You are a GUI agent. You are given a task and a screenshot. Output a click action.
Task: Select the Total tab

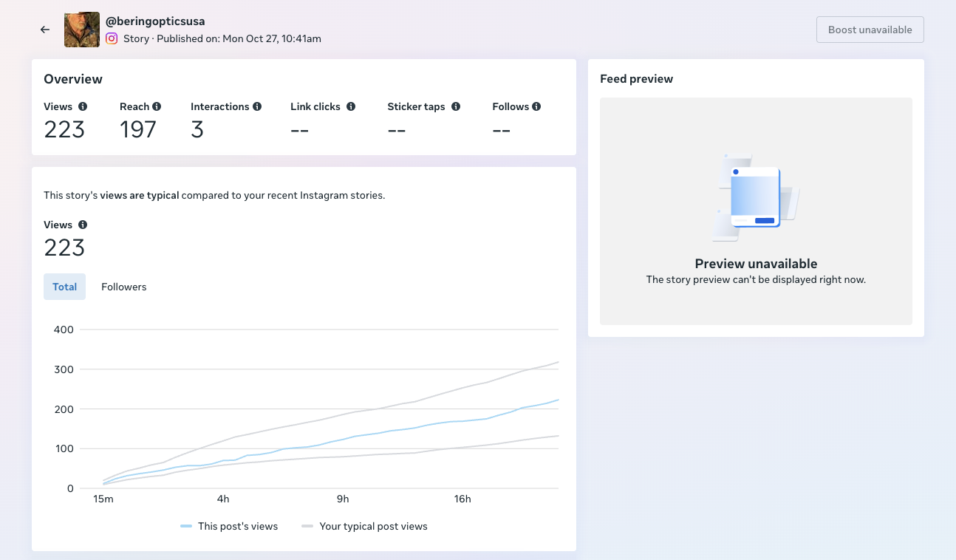point(65,287)
